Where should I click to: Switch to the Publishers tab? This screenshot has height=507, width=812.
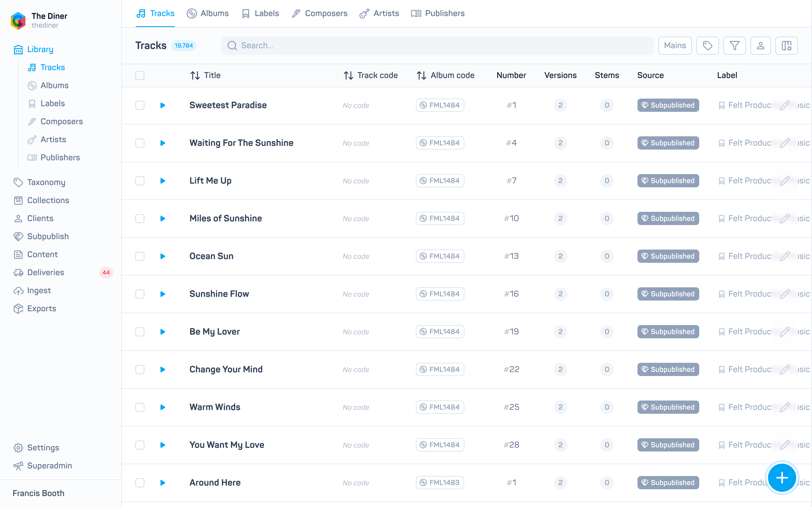(438, 14)
